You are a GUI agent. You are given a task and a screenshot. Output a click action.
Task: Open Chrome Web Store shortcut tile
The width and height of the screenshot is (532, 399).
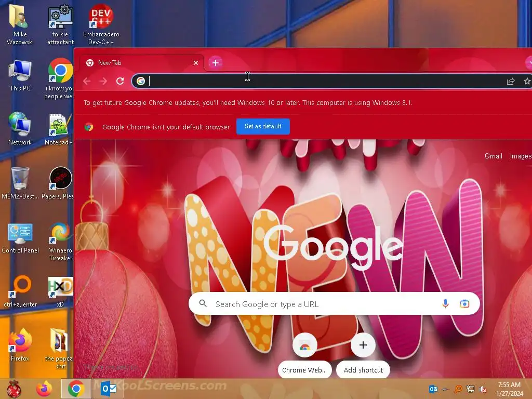(x=304, y=355)
